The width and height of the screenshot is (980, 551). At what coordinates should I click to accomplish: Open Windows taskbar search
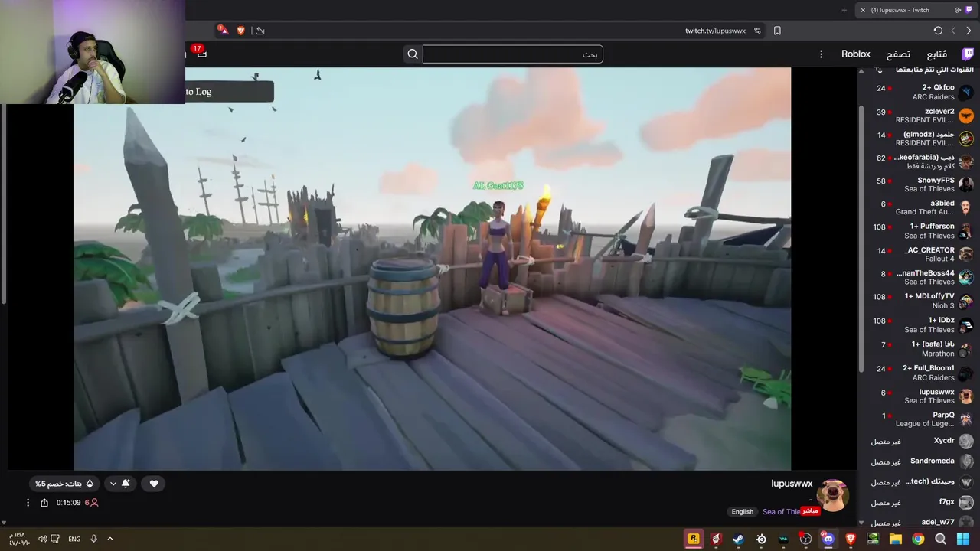[940, 539]
